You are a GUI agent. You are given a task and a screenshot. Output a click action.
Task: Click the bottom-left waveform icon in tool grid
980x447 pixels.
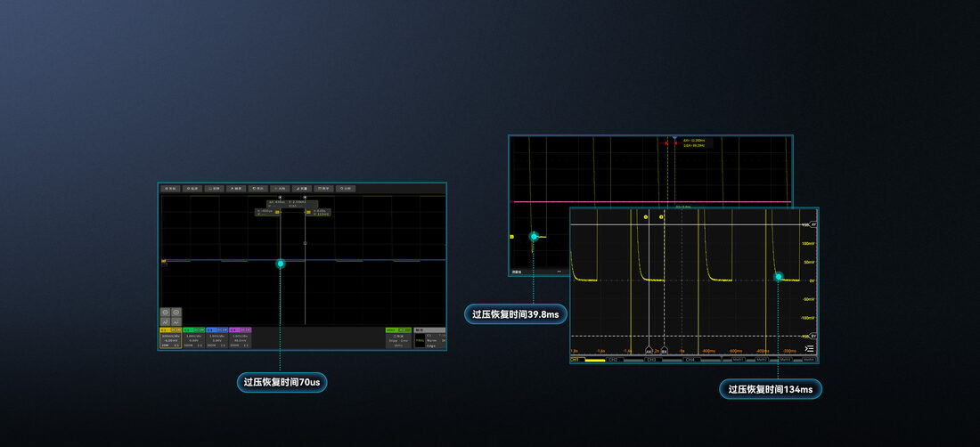click(166, 322)
